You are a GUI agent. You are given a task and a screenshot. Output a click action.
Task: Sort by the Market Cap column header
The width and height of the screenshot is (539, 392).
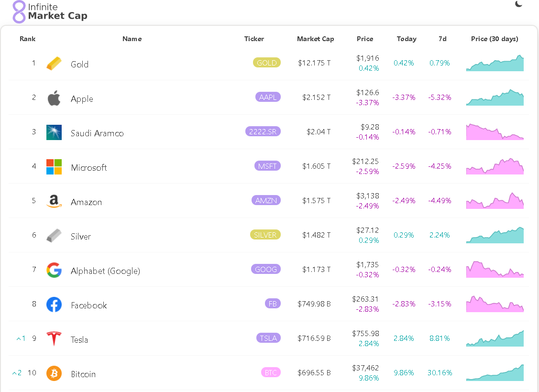tap(316, 39)
